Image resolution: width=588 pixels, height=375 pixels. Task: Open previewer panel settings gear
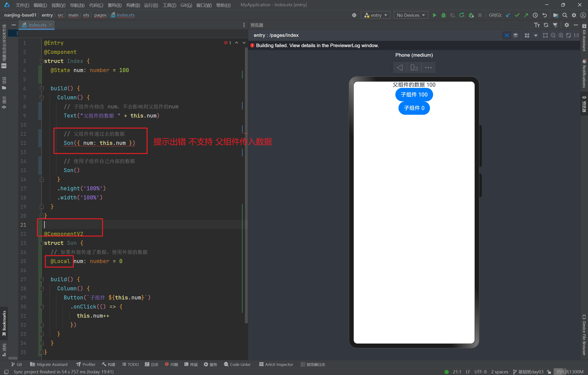(x=567, y=25)
